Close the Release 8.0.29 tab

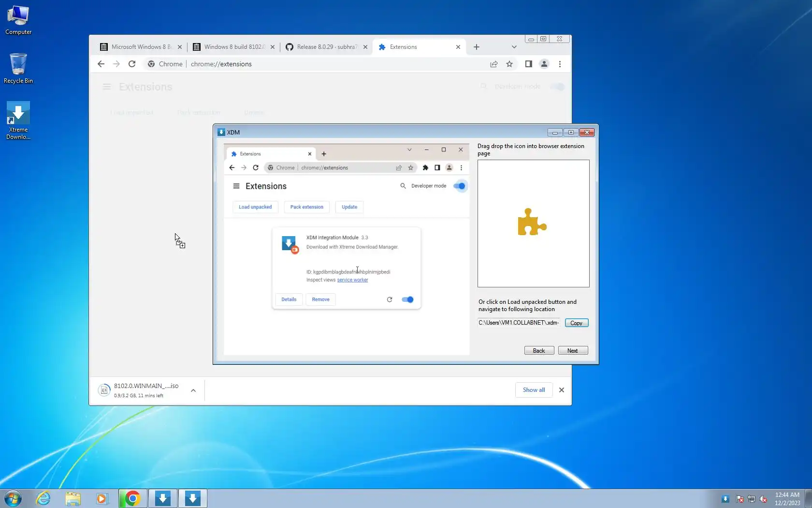click(x=365, y=47)
